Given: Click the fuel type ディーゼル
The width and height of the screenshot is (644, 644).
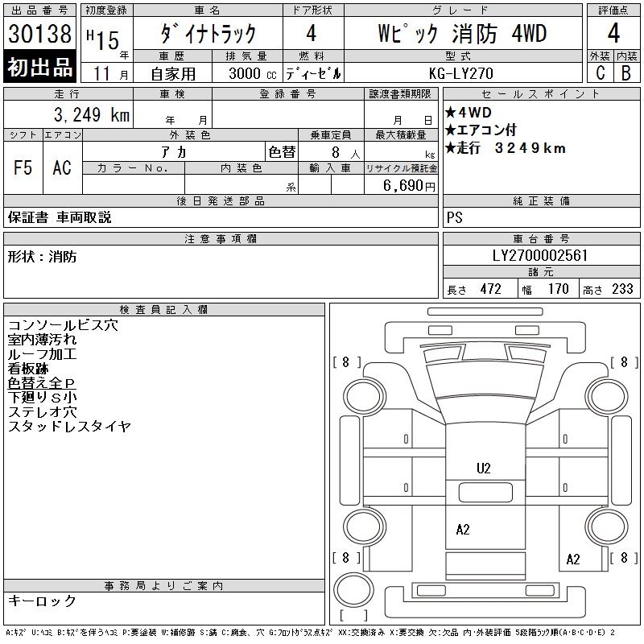Looking at the screenshot, I should [313, 73].
